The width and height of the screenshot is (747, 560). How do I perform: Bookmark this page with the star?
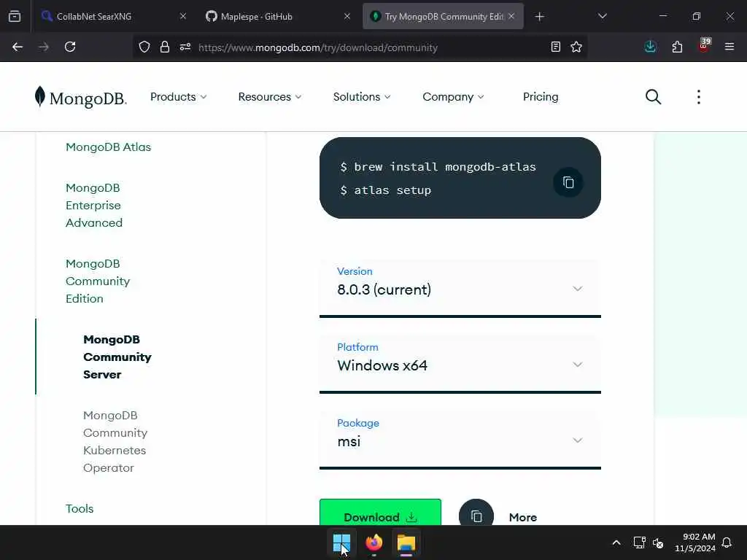click(576, 47)
